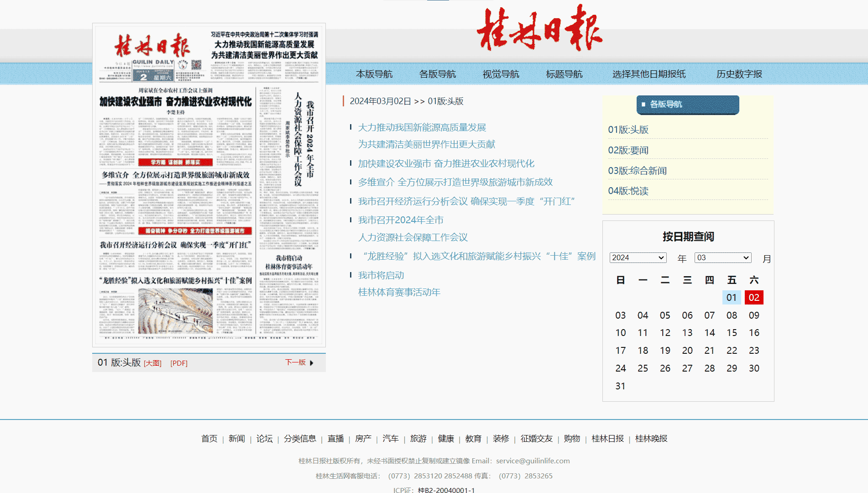
Task: Pick calendar date 31
Action: pyautogui.click(x=621, y=386)
